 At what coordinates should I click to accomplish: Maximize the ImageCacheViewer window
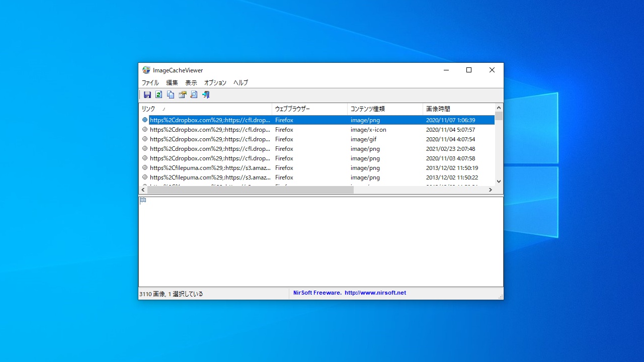pyautogui.click(x=469, y=70)
